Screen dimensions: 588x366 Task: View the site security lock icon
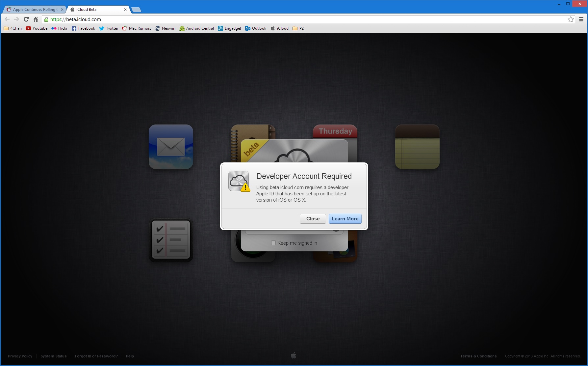46,19
